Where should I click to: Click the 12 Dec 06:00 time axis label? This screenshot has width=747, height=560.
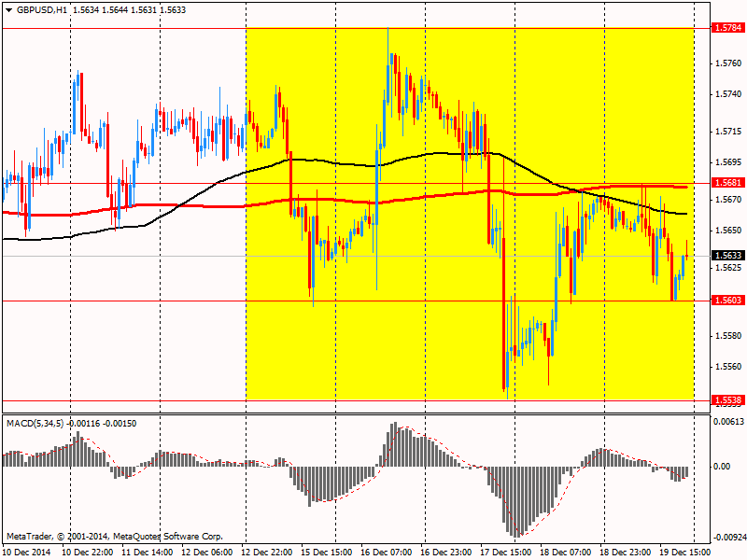coord(207,553)
